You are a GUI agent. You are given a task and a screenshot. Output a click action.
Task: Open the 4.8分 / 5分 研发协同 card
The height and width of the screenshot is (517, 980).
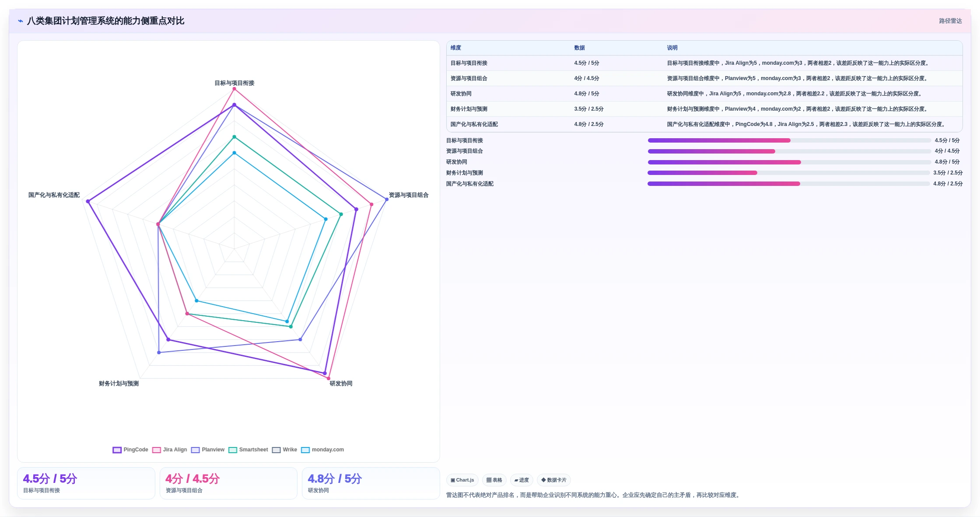(371, 483)
